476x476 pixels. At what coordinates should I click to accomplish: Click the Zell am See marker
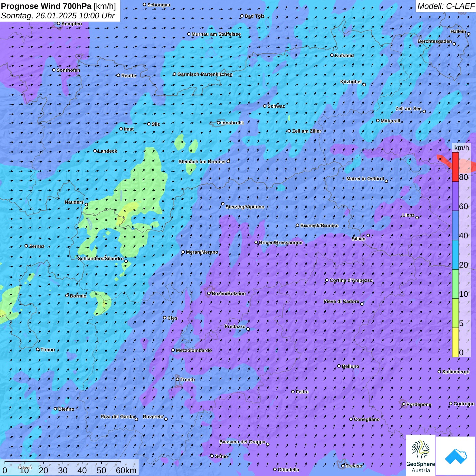pyautogui.click(x=424, y=111)
